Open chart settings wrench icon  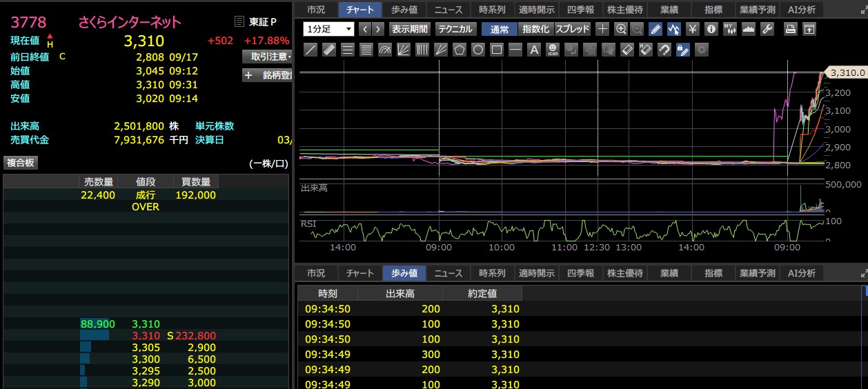click(x=767, y=29)
